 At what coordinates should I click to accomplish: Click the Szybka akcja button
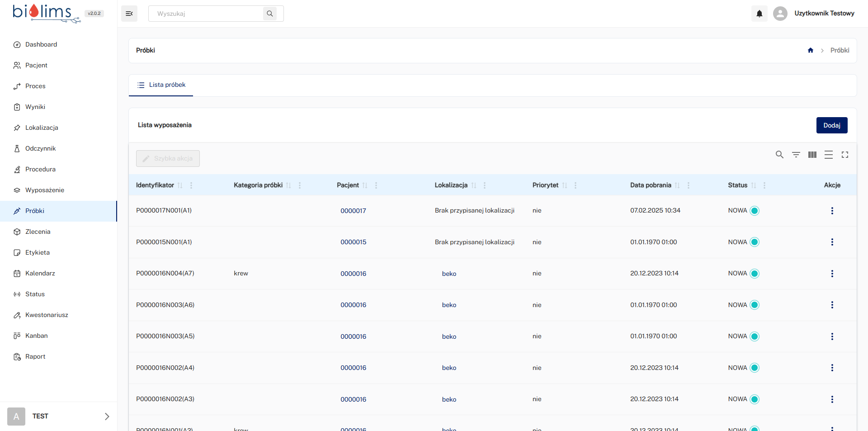168,158
